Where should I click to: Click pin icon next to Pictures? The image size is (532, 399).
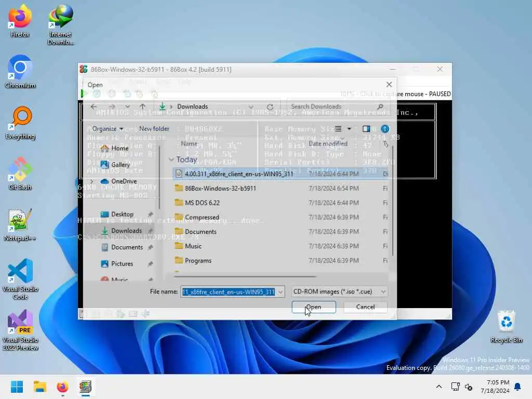click(x=150, y=263)
